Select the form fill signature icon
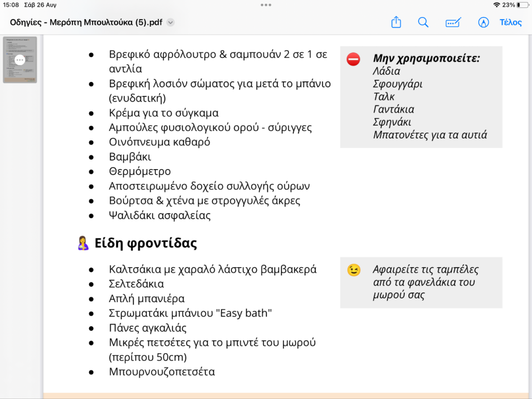Image resolution: width=532 pixels, height=399 pixels. click(x=453, y=22)
